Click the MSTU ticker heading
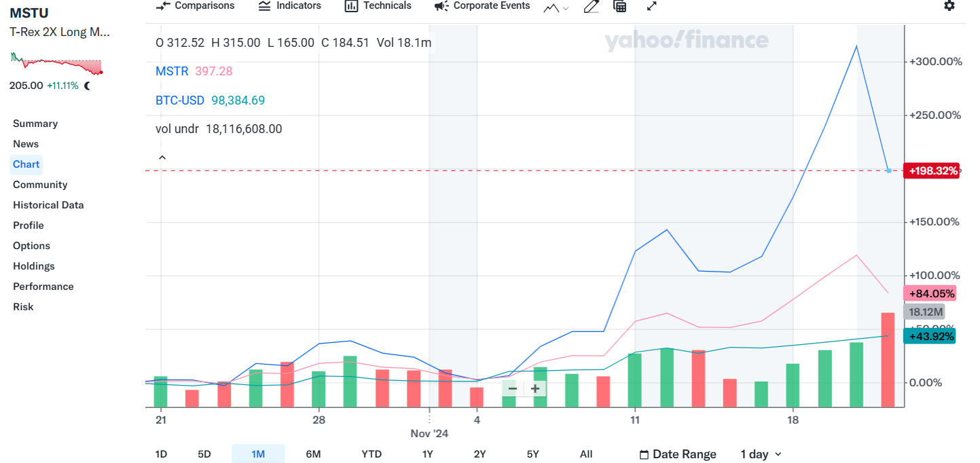The image size is (980, 463). click(x=29, y=14)
